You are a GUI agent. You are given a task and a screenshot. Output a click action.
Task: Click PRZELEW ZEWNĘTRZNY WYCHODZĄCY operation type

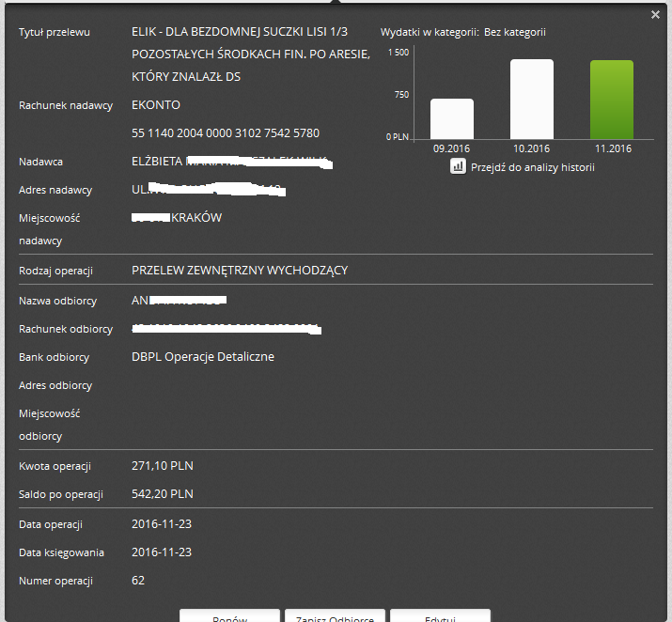click(240, 271)
